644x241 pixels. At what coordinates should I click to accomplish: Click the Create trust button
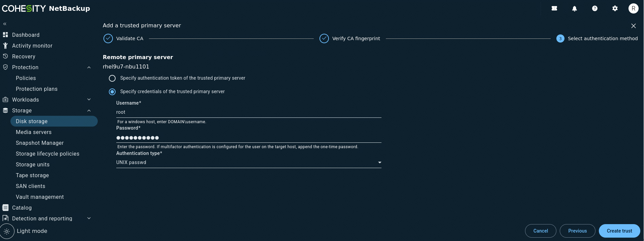pos(619,231)
